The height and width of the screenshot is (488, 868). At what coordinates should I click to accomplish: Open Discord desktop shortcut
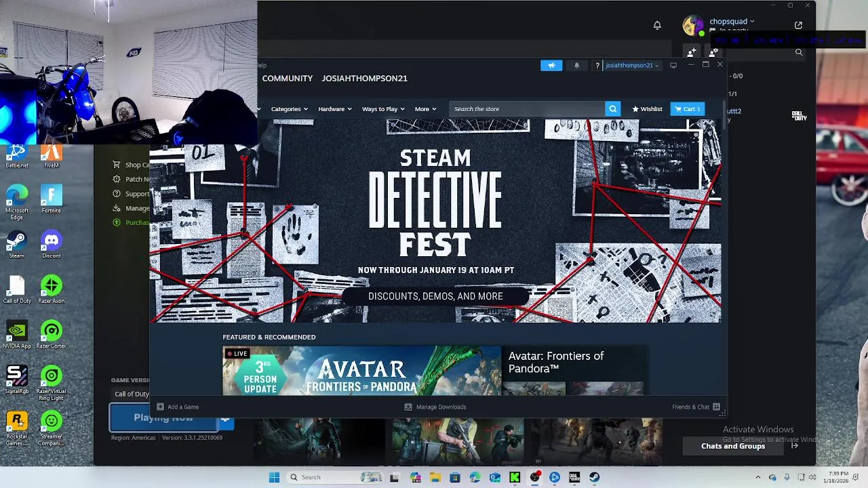click(x=51, y=245)
